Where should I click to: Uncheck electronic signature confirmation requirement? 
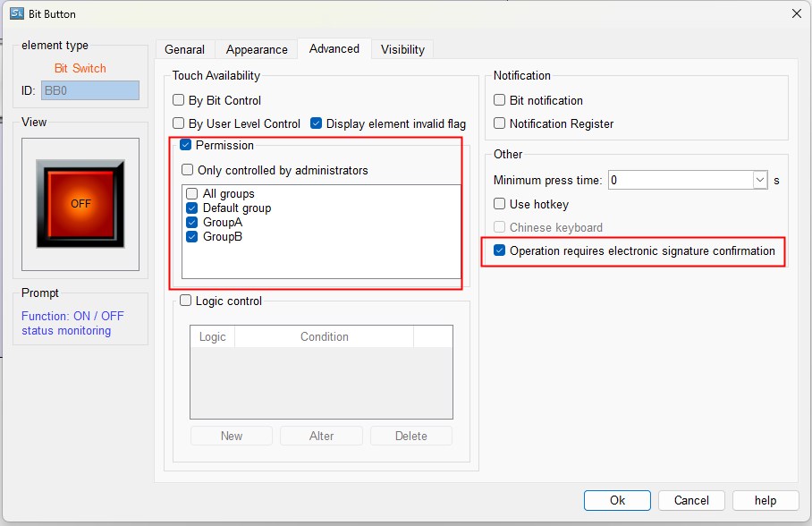pyautogui.click(x=500, y=251)
